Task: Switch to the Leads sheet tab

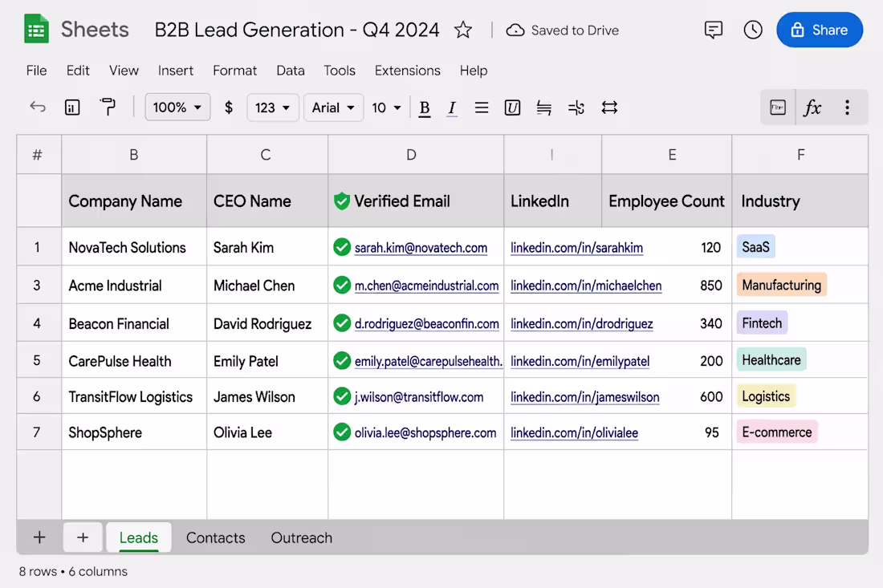Action: click(139, 537)
